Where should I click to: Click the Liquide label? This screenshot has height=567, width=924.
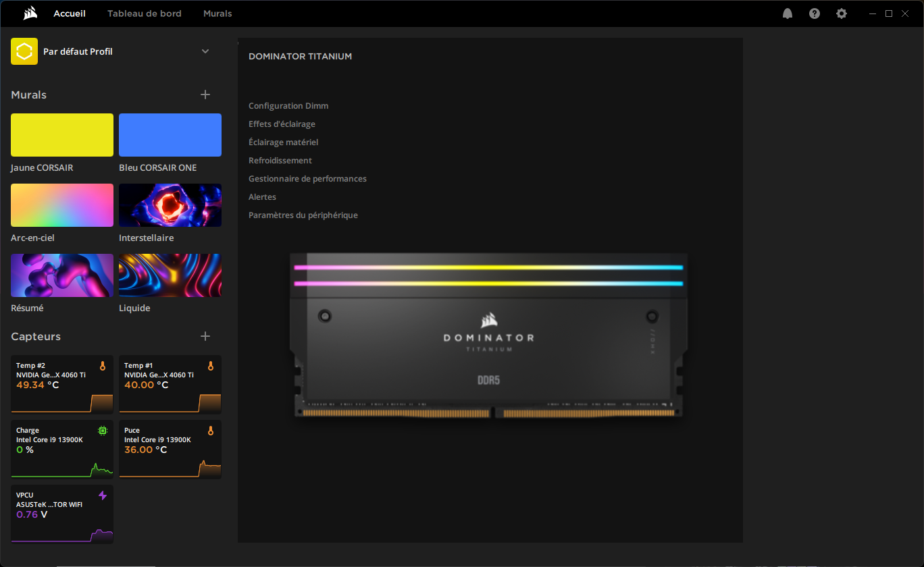pos(134,308)
